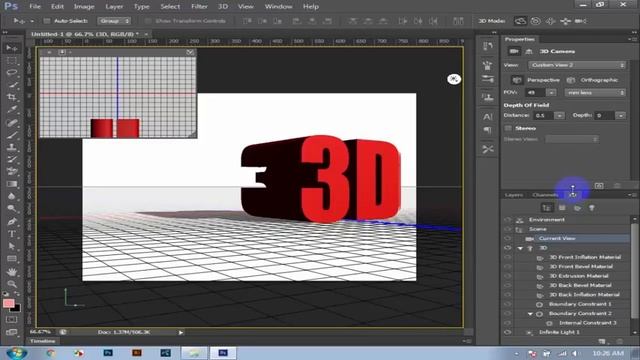Image resolution: width=640 pixels, height=360 pixels.
Task: Select the Clone Stamp tool
Action: pos(11,147)
